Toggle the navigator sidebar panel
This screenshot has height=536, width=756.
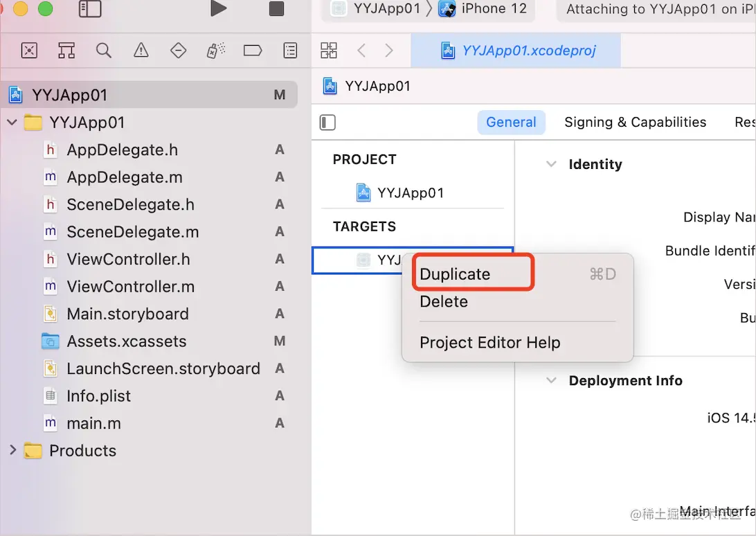(90, 9)
